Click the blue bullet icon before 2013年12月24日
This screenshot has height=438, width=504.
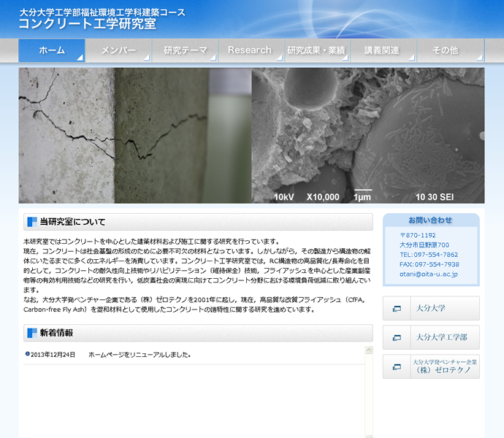[x=27, y=354]
